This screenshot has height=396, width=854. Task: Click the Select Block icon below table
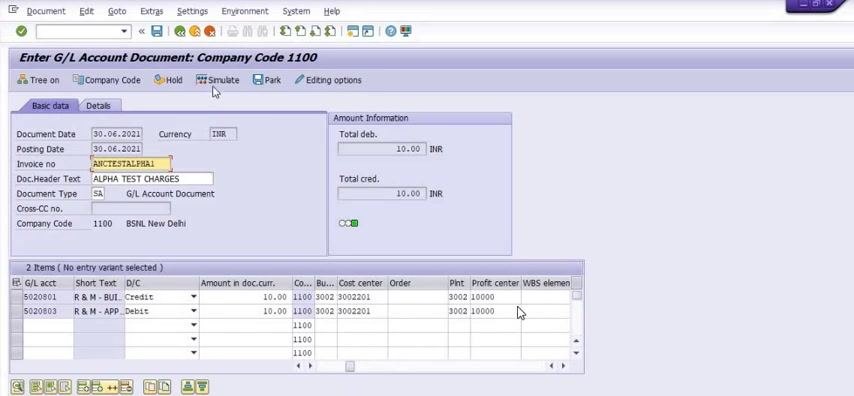coord(51,387)
